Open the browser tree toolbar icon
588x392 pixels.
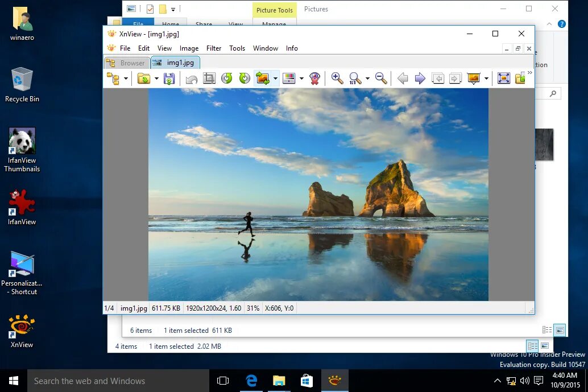point(113,79)
